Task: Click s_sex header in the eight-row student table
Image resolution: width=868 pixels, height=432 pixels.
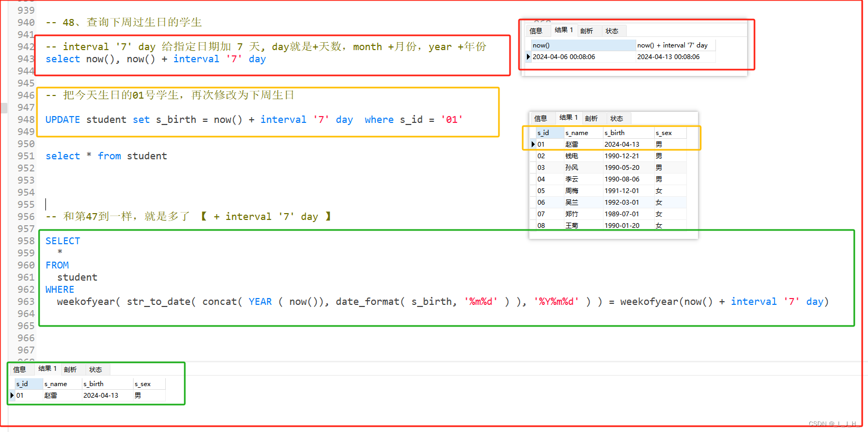Action: [x=670, y=133]
